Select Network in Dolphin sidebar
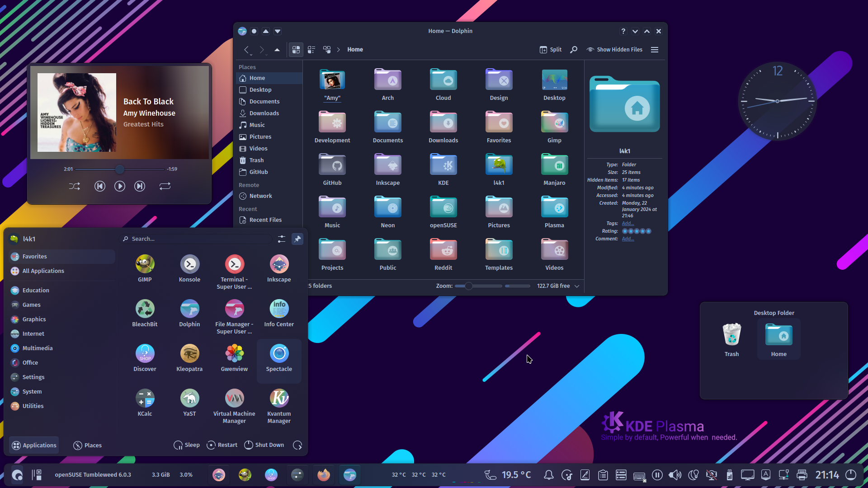 [269, 196]
